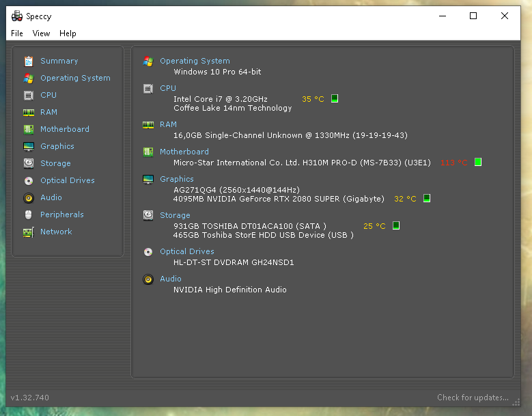
Task: Click the Audio speaker icon in sidebar
Action: point(29,198)
